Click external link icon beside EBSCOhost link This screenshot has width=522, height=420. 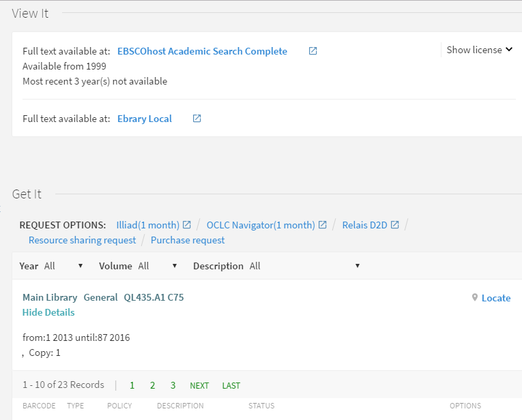(313, 51)
